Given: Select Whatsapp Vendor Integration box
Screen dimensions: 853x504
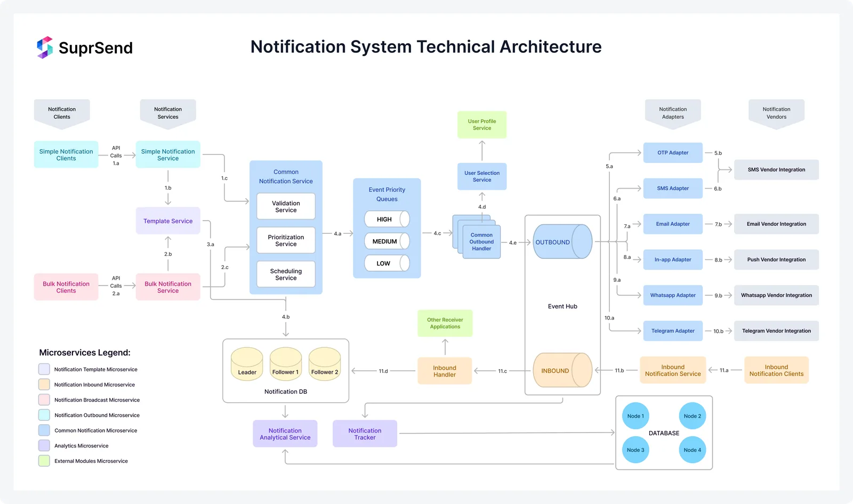Looking at the screenshot, I should [776, 295].
